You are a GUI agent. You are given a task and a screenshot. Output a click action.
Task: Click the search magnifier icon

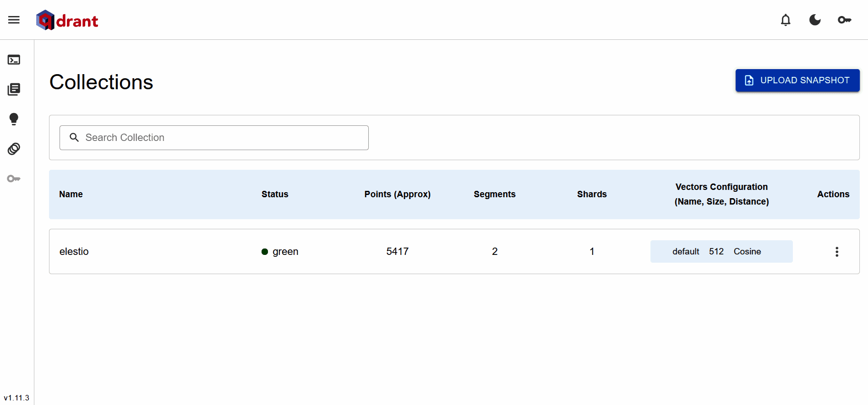pos(74,137)
